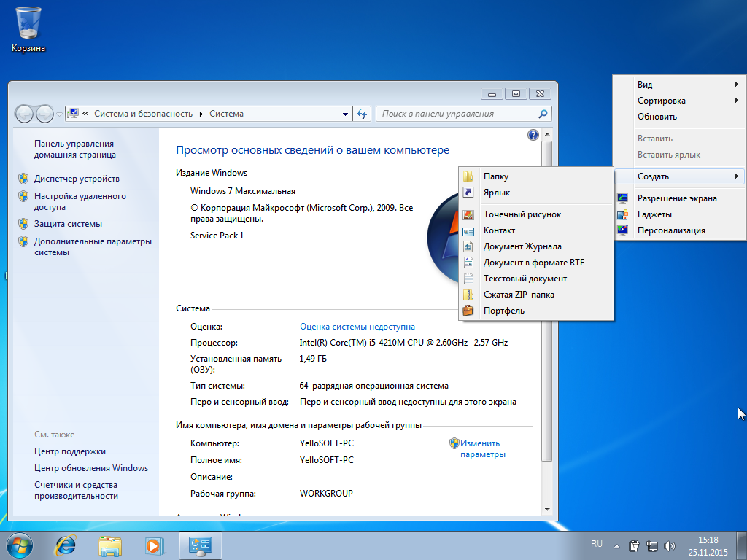Click the Персонализация icon in context menu

[x=622, y=230]
